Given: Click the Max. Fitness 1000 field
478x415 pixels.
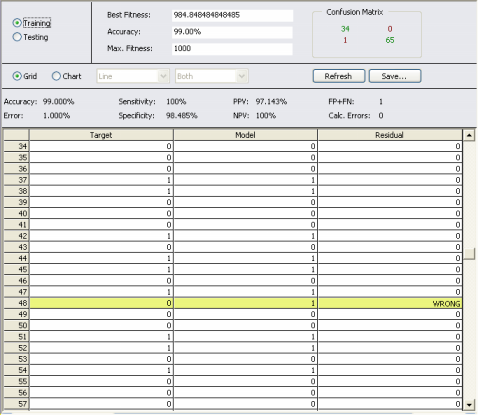Looking at the screenshot, I should [x=232, y=49].
